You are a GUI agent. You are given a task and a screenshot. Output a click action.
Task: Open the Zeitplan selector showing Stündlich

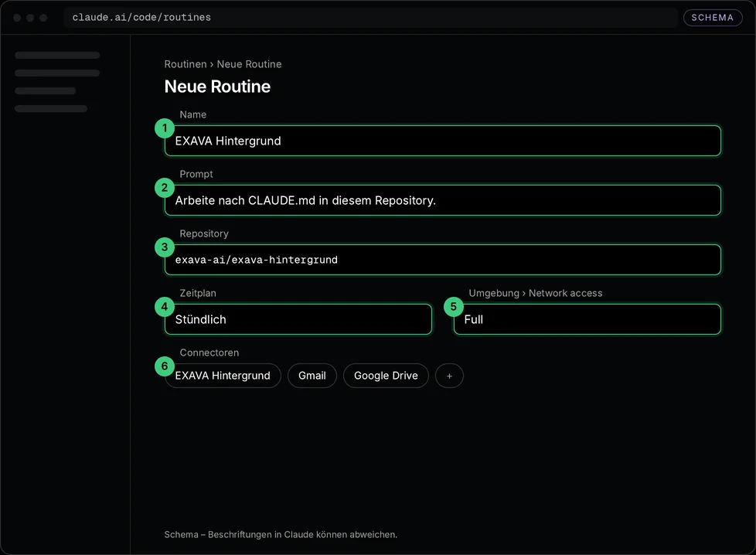(x=298, y=319)
